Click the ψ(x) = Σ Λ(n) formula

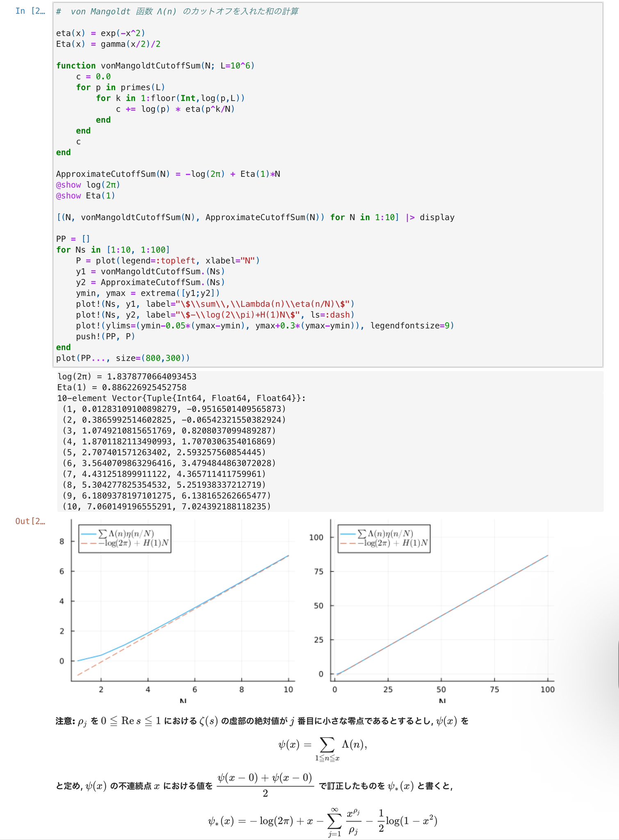click(323, 749)
